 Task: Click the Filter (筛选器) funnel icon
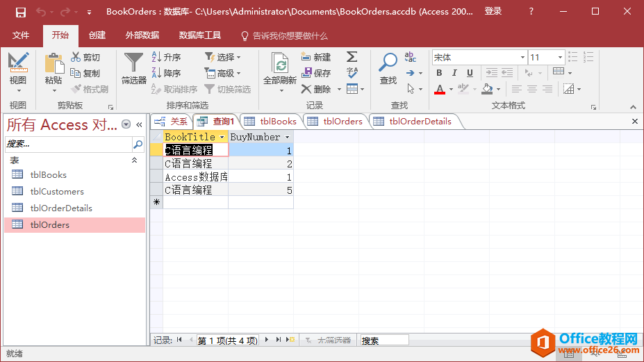[x=134, y=63]
